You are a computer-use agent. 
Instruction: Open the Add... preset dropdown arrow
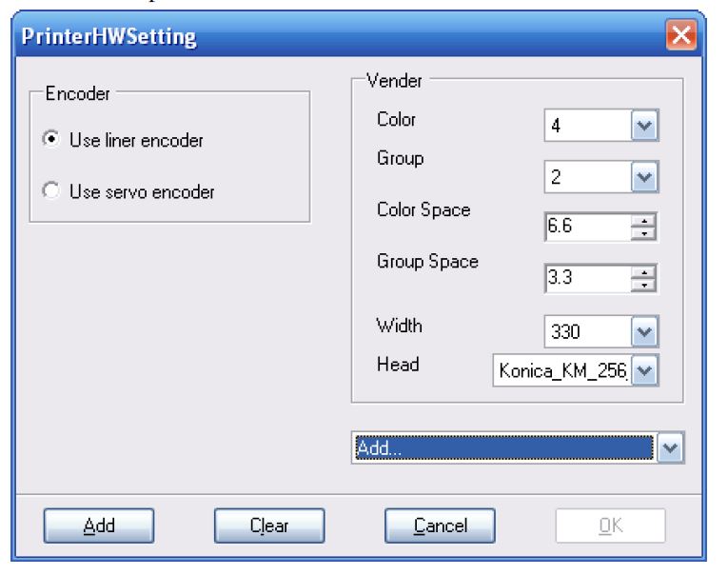671,447
